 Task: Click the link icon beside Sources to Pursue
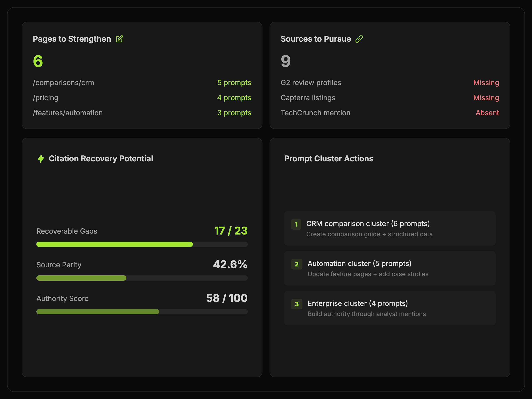(x=359, y=39)
